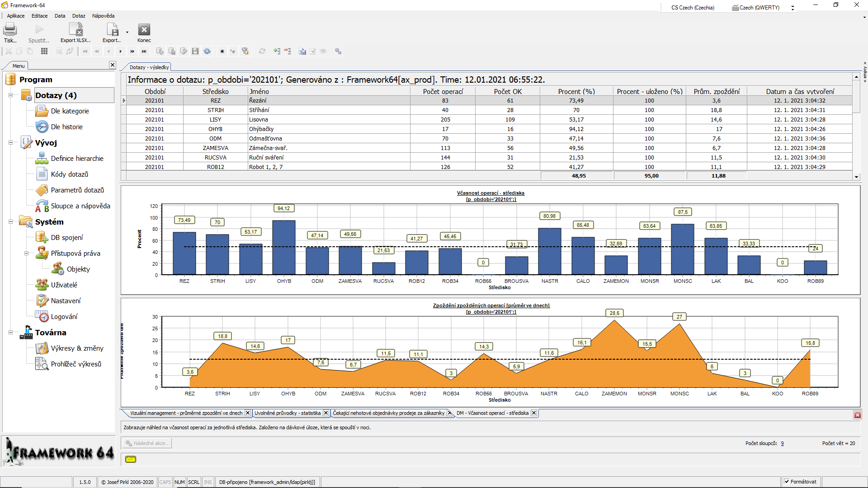868x488 pixels.
Task: Switch to Dotazy - výsledky tab
Action: [x=149, y=67]
